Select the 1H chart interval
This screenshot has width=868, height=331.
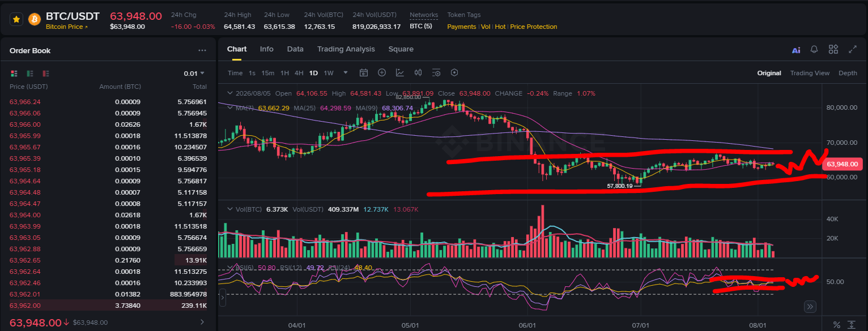(284, 73)
